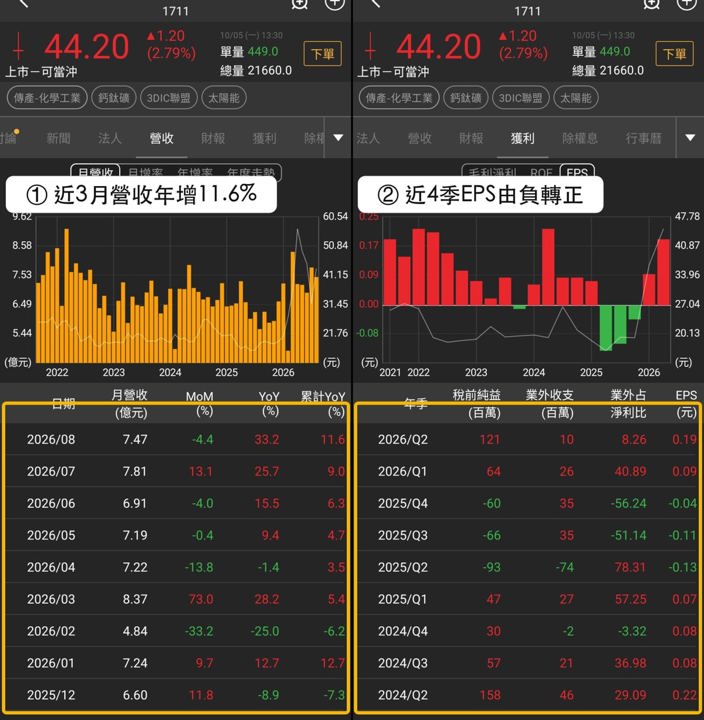Select the 傳產-化學工業 tag in right panel
704x720 pixels.
[x=399, y=98]
